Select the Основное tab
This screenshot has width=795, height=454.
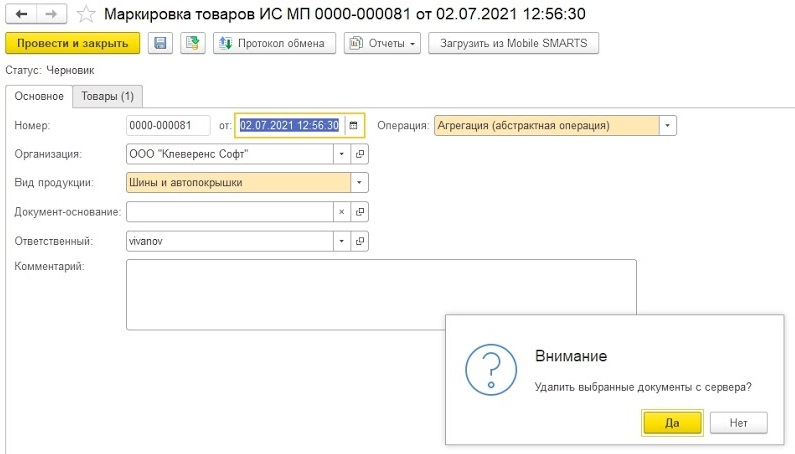pos(39,96)
